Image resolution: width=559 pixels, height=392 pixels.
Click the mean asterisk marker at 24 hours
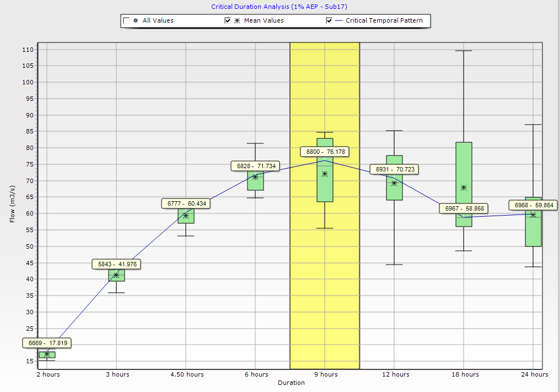[x=533, y=214]
